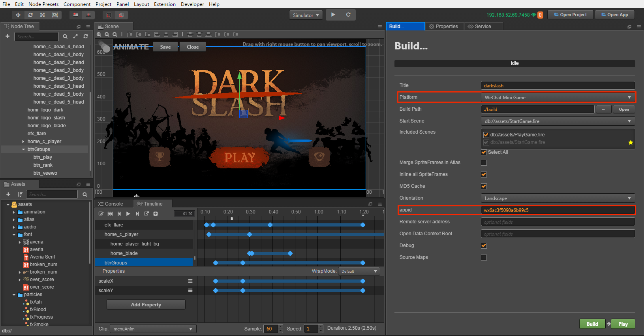Toggle timeline edit mode icon
The image size is (644, 336).
101,214
